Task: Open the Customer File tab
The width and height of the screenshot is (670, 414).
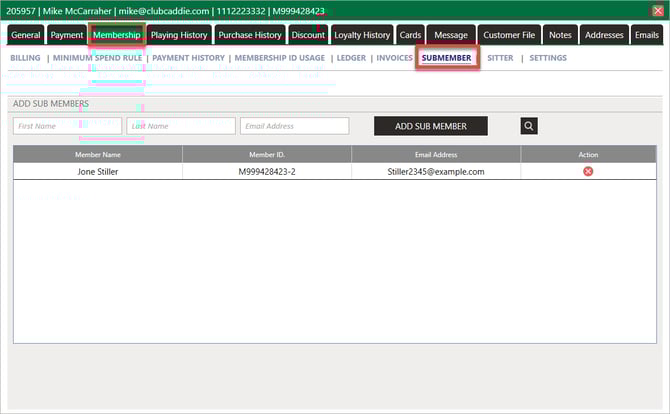Action: (x=509, y=35)
